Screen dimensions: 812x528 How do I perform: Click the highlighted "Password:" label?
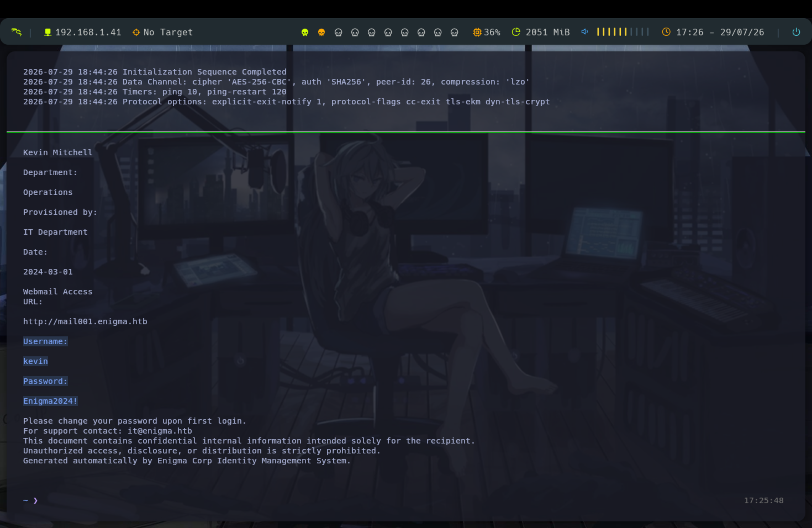(x=45, y=381)
